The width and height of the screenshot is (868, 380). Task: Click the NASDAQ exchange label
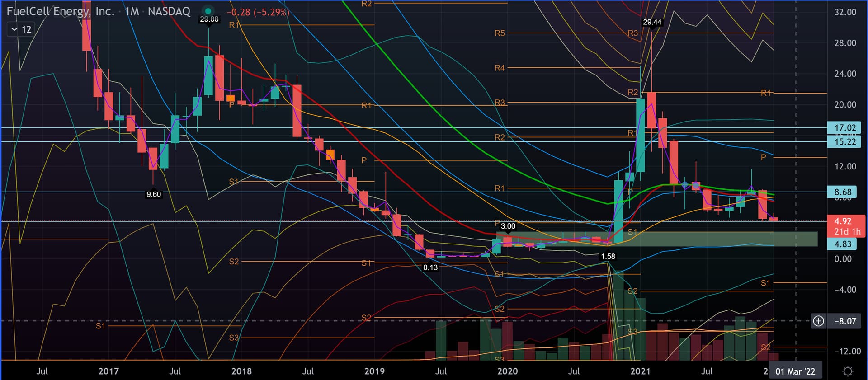(x=169, y=11)
